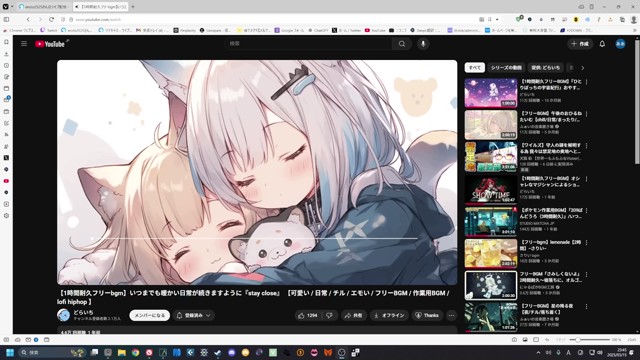Dislike the video with thumbs-down
The height and width of the screenshot is (360, 640).
(329, 316)
